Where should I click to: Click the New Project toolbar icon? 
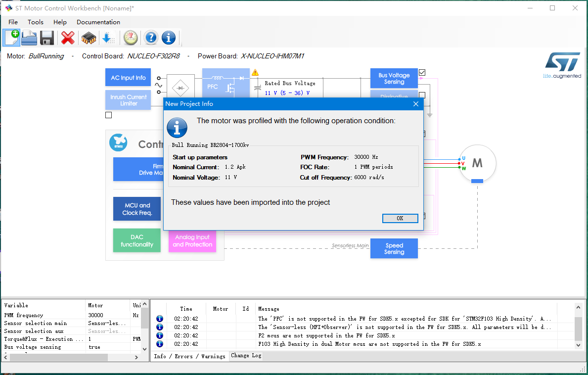[12, 38]
